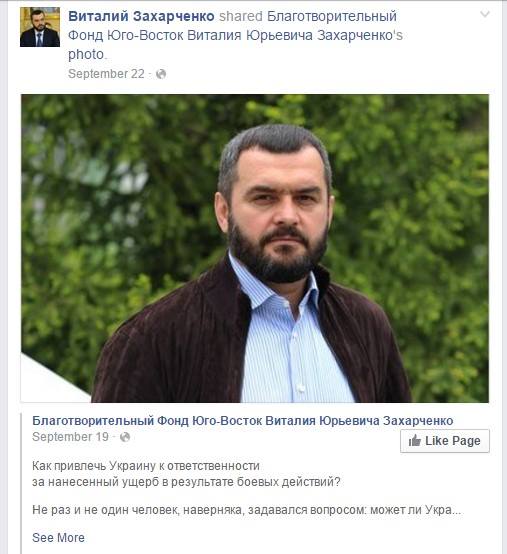Click the trailing ellipsis of truncated text

click(457, 513)
